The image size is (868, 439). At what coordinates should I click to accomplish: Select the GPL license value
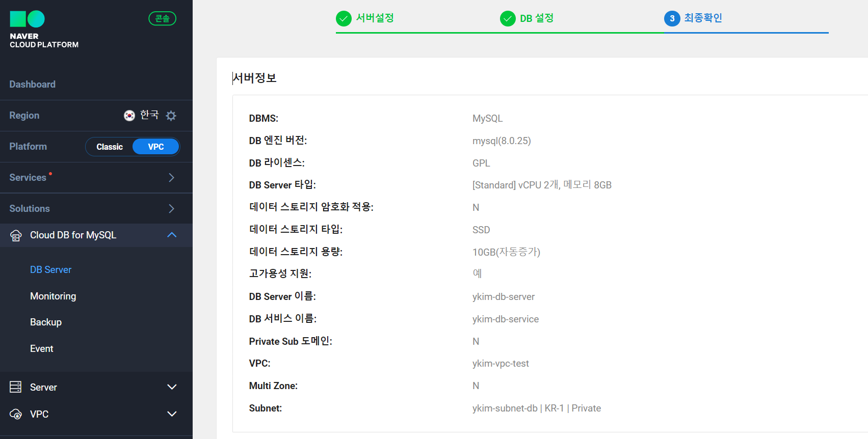(481, 163)
